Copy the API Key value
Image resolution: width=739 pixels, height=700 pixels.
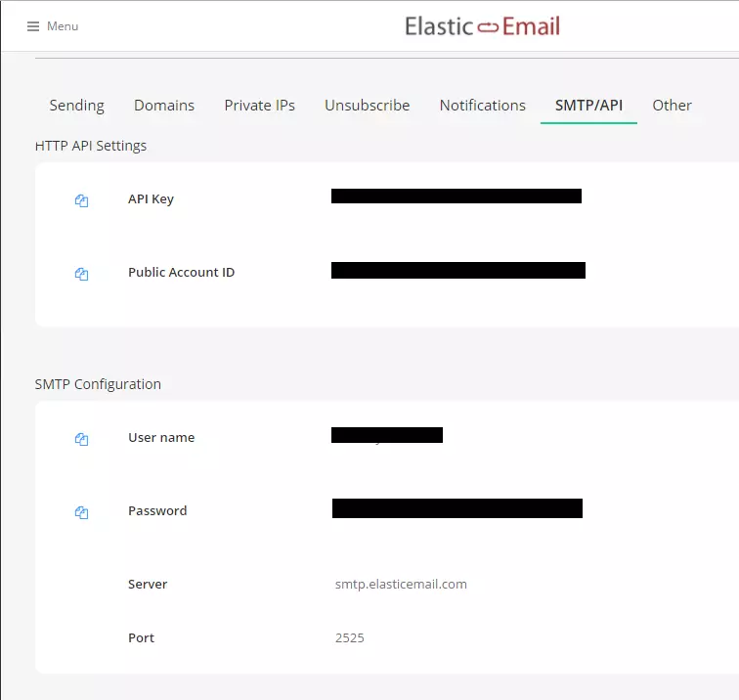[81, 200]
